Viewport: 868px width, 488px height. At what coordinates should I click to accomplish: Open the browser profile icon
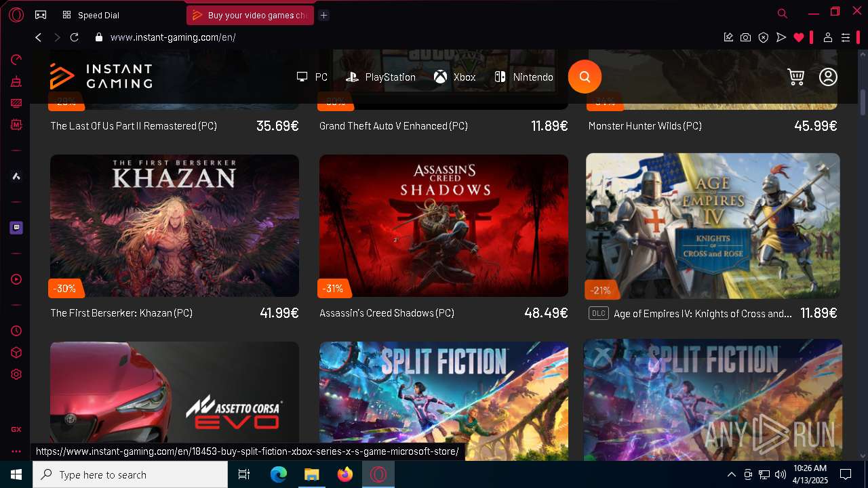[x=828, y=38]
